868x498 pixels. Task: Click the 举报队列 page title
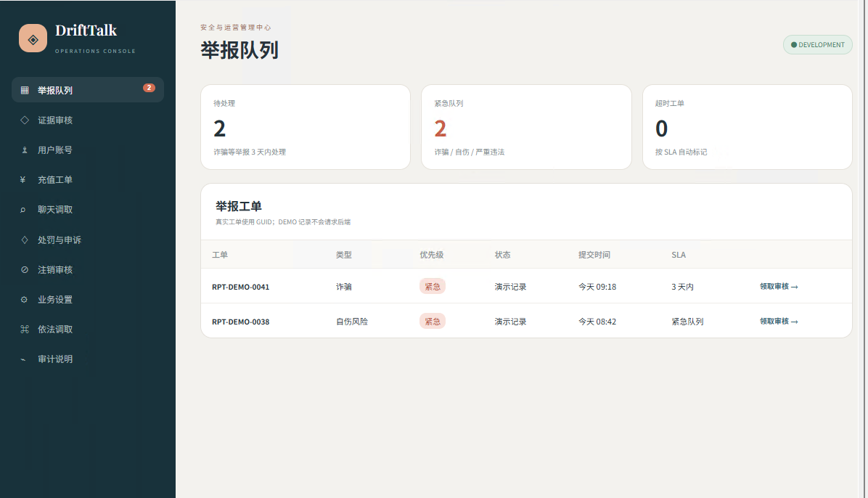click(239, 50)
